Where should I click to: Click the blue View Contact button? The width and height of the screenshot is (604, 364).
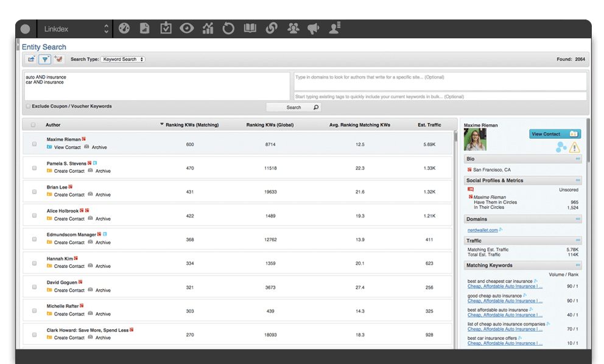555,134
